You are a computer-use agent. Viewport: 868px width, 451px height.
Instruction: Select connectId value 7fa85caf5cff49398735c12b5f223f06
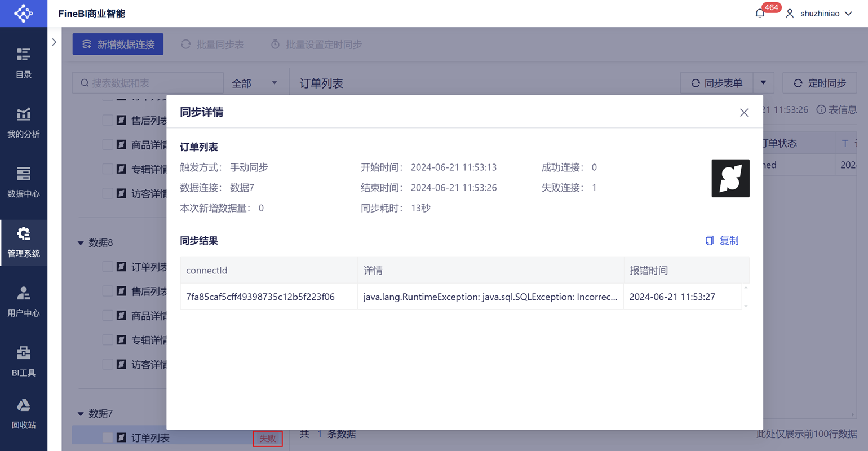tap(260, 297)
